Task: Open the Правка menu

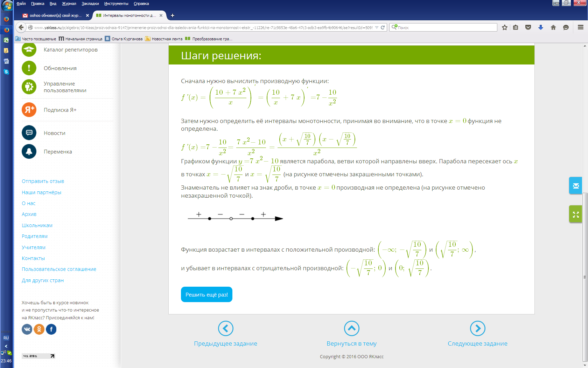Action: 37,4
